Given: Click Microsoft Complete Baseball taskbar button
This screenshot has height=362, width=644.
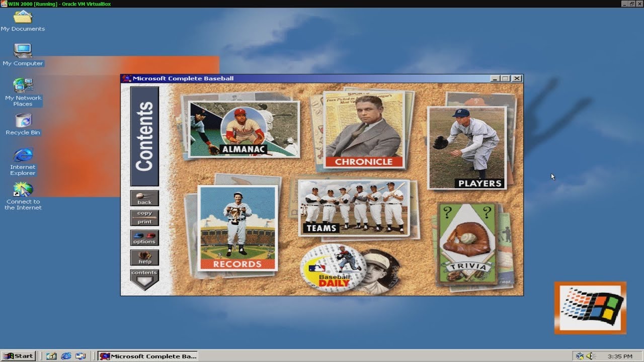Looking at the screenshot, I should point(148,356).
